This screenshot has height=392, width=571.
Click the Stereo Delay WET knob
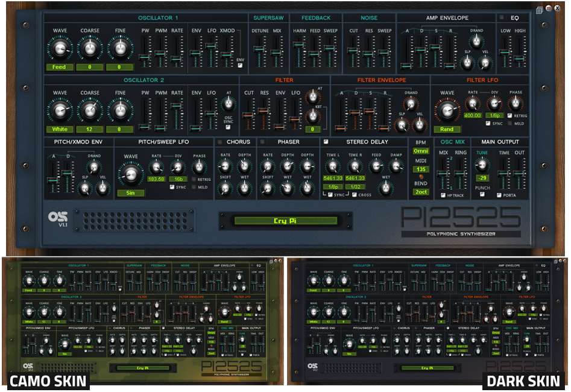(x=383, y=188)
